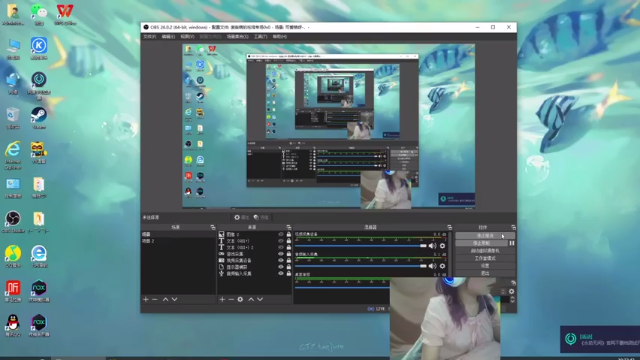Image resolution: width=640 pixels, height=360 pixels.
Task: Click the stop streaming button
Action: 485,236
